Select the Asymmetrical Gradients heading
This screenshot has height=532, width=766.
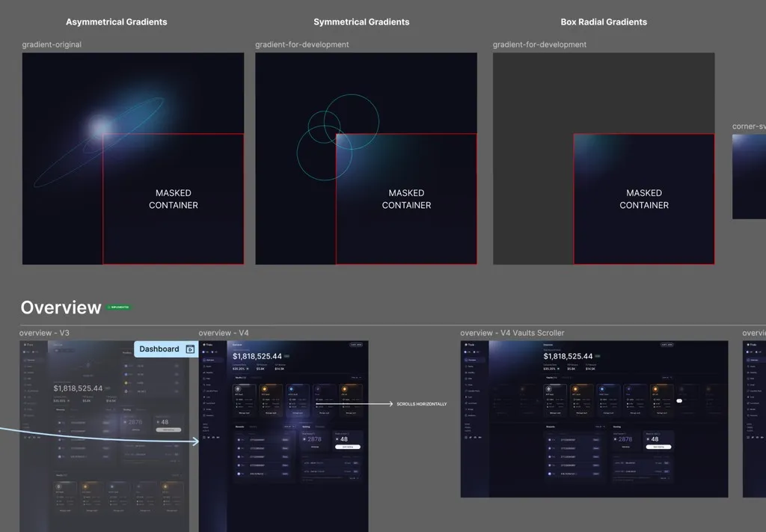click(x=116, y=22)
